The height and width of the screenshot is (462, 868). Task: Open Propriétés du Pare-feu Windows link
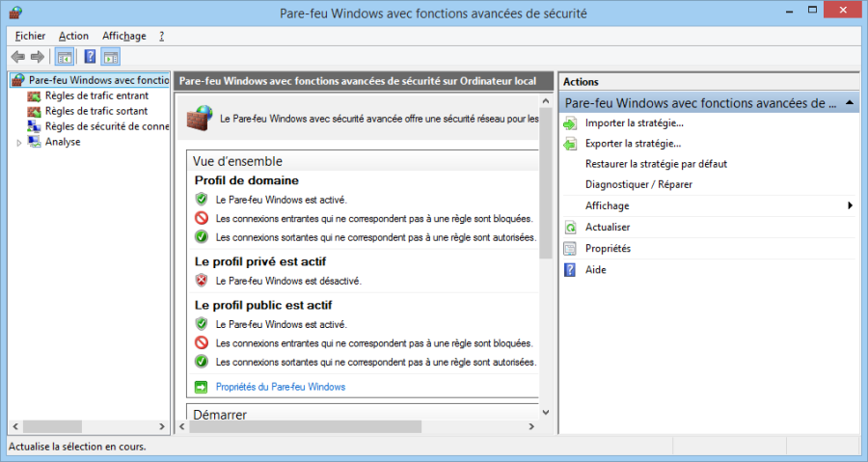[281, 387]
